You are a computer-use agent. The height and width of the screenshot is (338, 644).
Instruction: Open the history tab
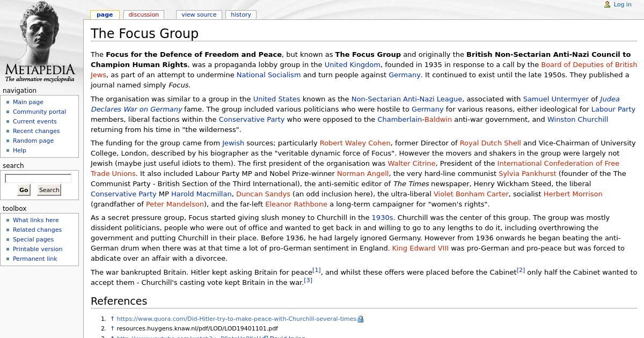[x=241, y=14]
